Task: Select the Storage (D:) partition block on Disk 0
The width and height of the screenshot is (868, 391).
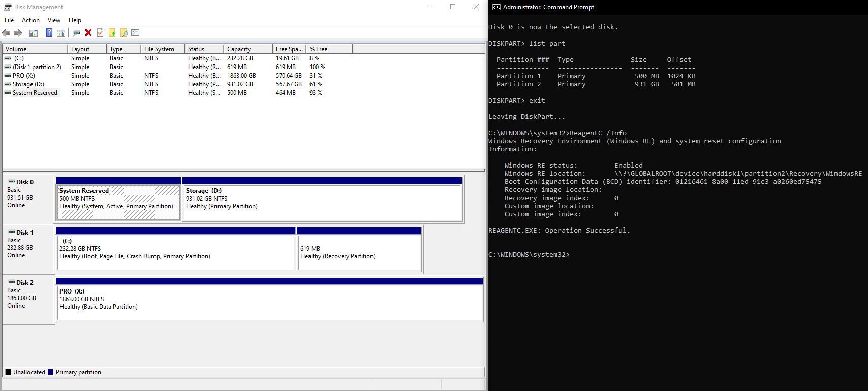Action: tap(323, 199)
